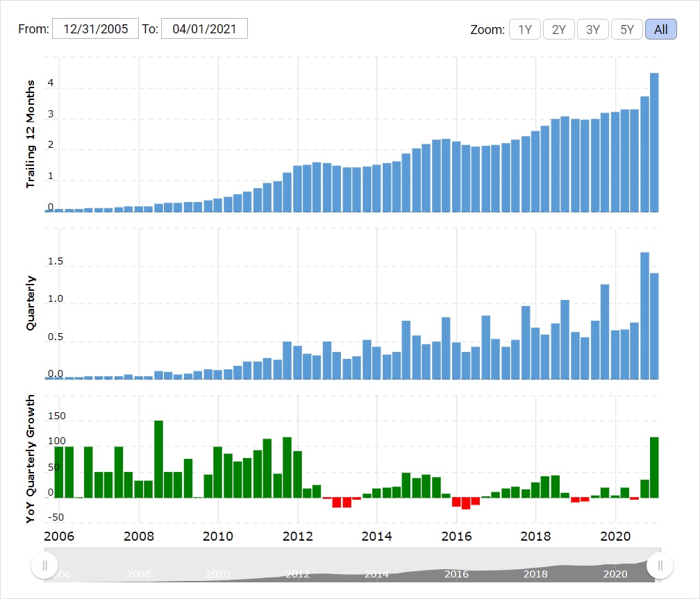The height and width of the screenshot is (599, 700).
Task: Grab the left range slider handle
Action: [44, 566]
